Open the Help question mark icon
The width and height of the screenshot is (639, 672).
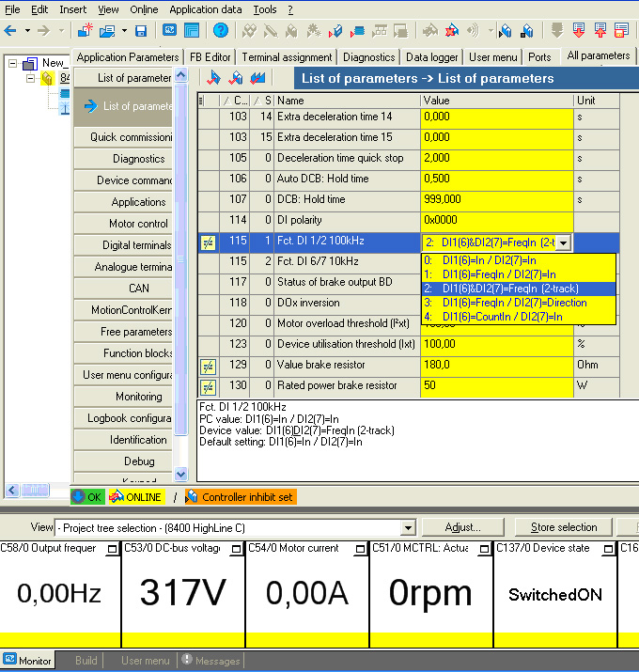tap(220, 31)
